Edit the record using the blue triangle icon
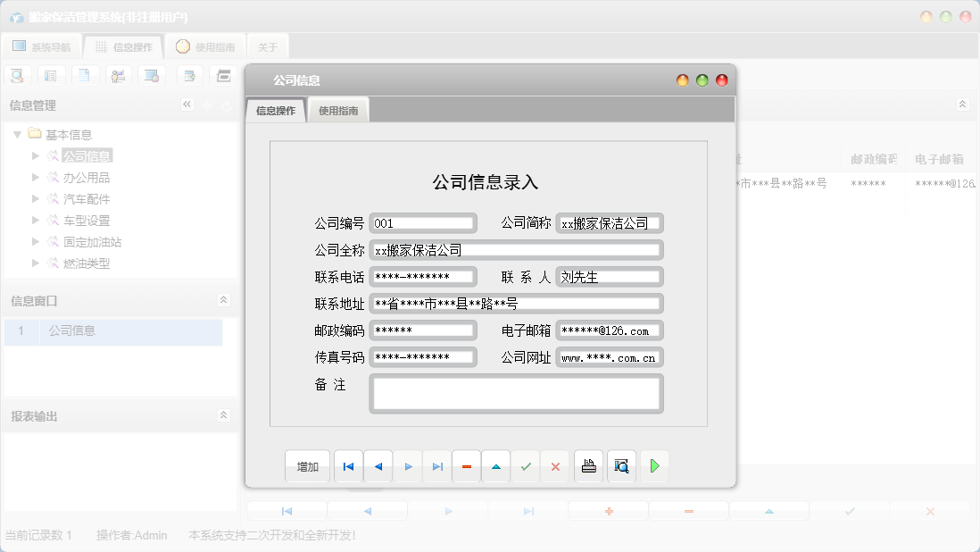This screenshot has width=980, height=552. point(495,465)
